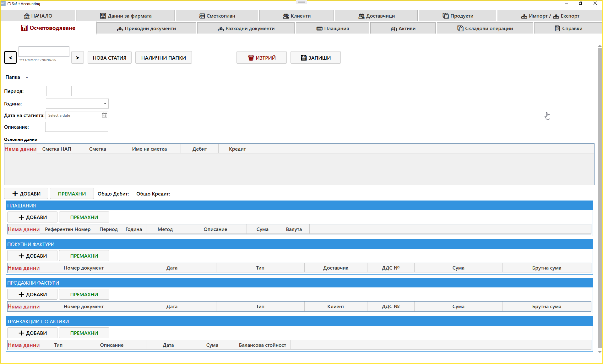Viewport: 603px width, 364px height.
Task: Open the calendar date picker icon
Action: 104,115
